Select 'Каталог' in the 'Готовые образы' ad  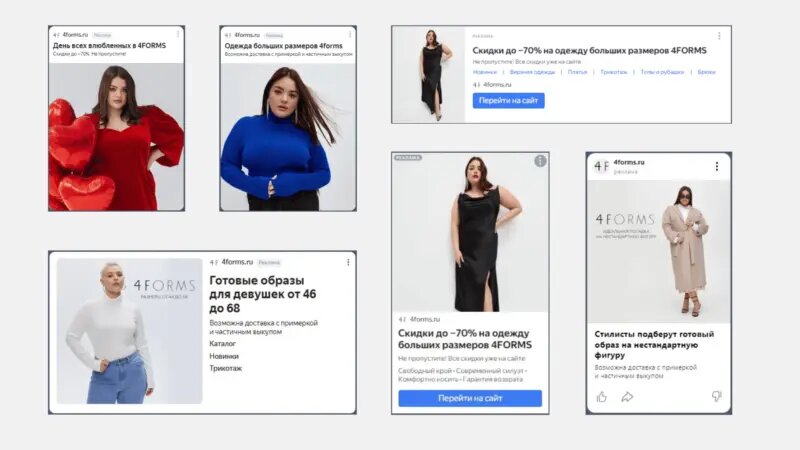(x=222, y=344)
